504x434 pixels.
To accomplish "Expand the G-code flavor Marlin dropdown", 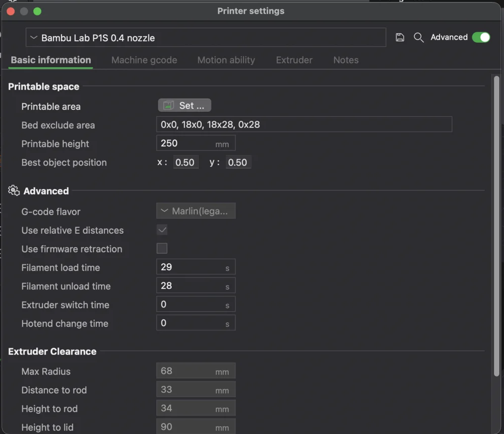I will click(196, 211).
